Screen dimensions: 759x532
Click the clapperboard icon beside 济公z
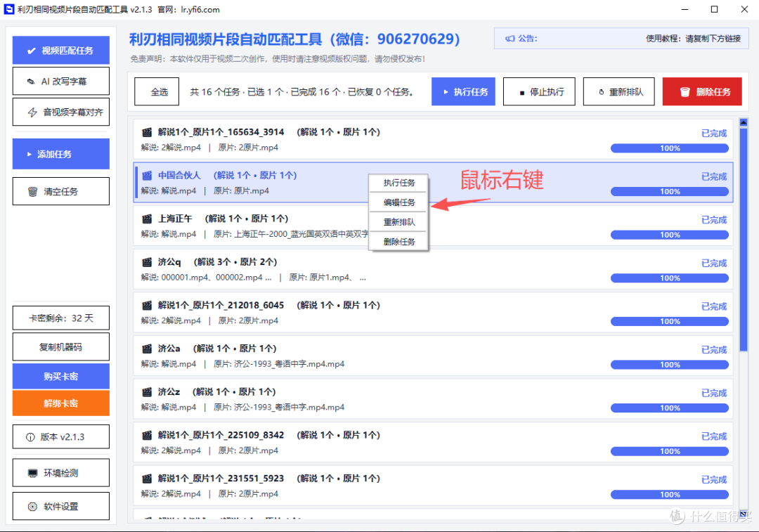point(147,392)
